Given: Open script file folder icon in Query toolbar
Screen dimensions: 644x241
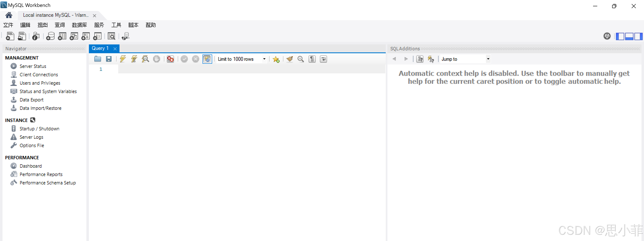Looking at the screenshot, I should pos(97,59).
